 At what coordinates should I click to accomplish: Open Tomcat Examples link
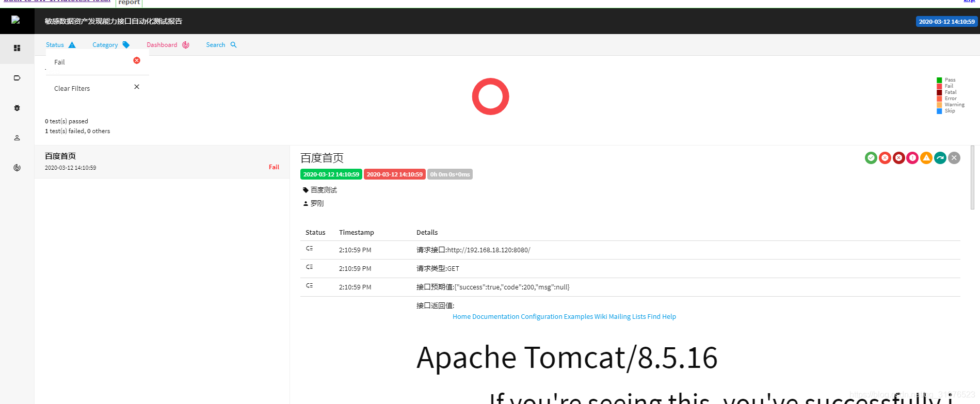tap(578, 316)
